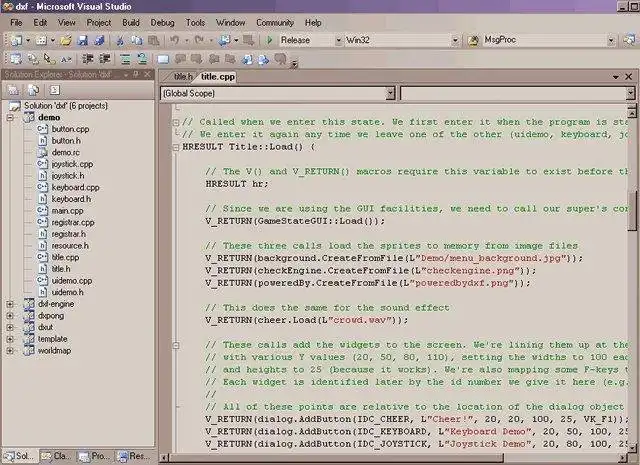Image resolution: width=640 pixels, height=465 pixels.
Task: Expand the dxpong project node
Action: pyautogui.click(x=10, y=316)
